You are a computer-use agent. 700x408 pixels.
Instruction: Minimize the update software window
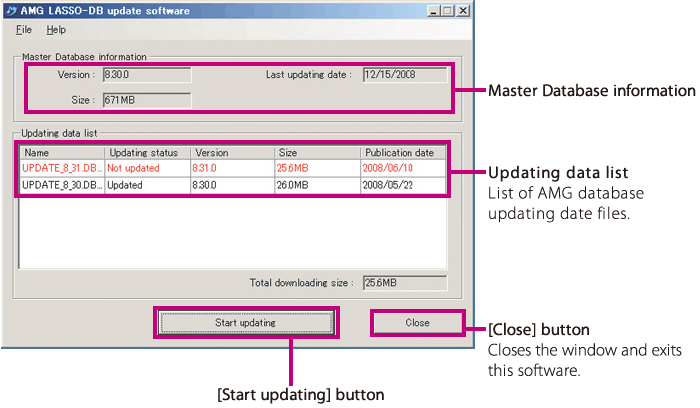(432, 10)
